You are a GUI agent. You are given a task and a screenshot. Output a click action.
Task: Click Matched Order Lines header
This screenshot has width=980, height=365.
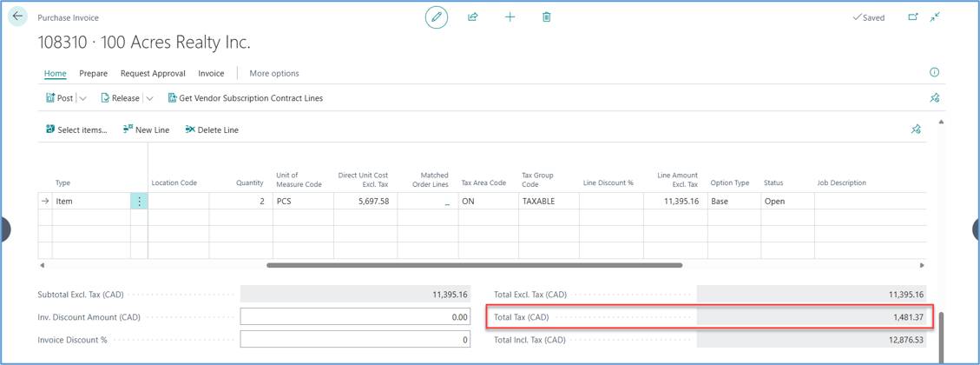(x=430, y=179)
